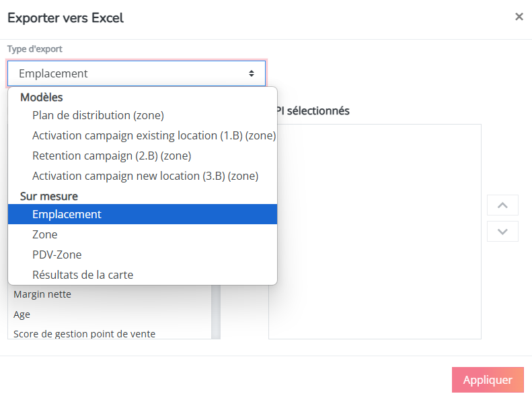The image size is (532, 400).
Task: Click the KPI list vertical scrollbar
Action: tap(216, 312)
